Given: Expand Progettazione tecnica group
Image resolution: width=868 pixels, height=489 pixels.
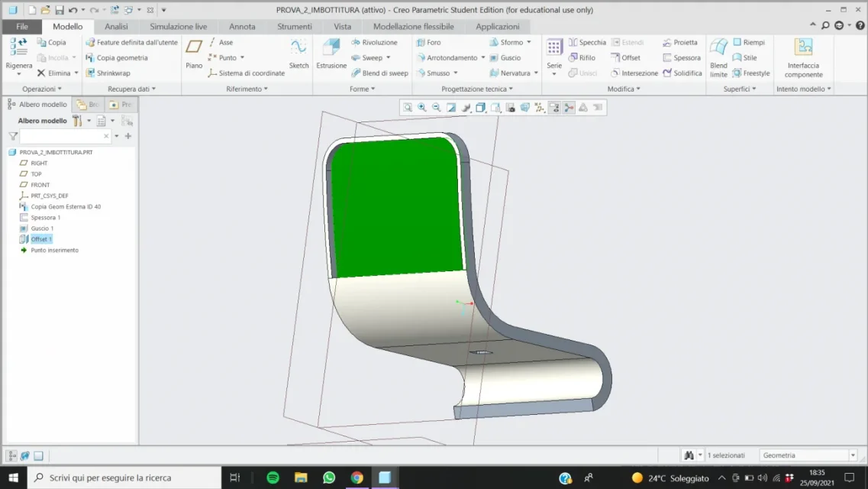Looking at the screenshot, I should [x=477, y=89].
